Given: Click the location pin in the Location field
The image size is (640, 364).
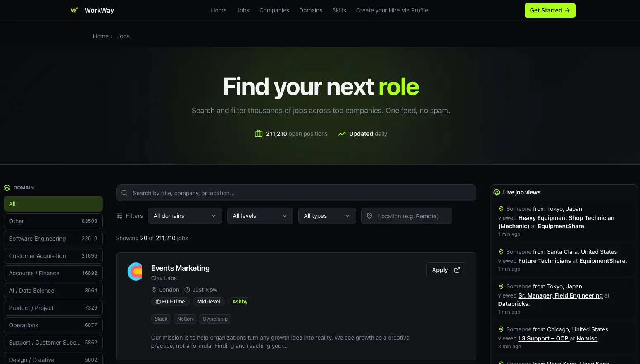Looking at the screenshot, I should click(369, 216).
